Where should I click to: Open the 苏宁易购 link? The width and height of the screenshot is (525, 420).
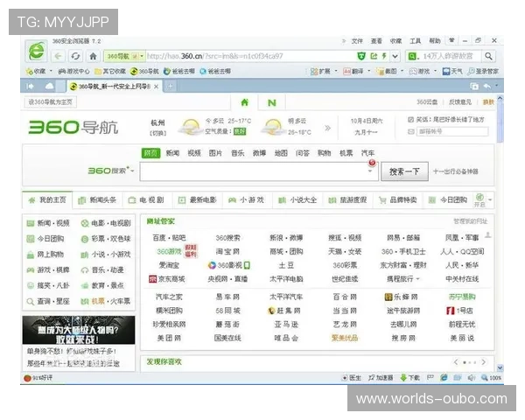(x=462, y=297)
